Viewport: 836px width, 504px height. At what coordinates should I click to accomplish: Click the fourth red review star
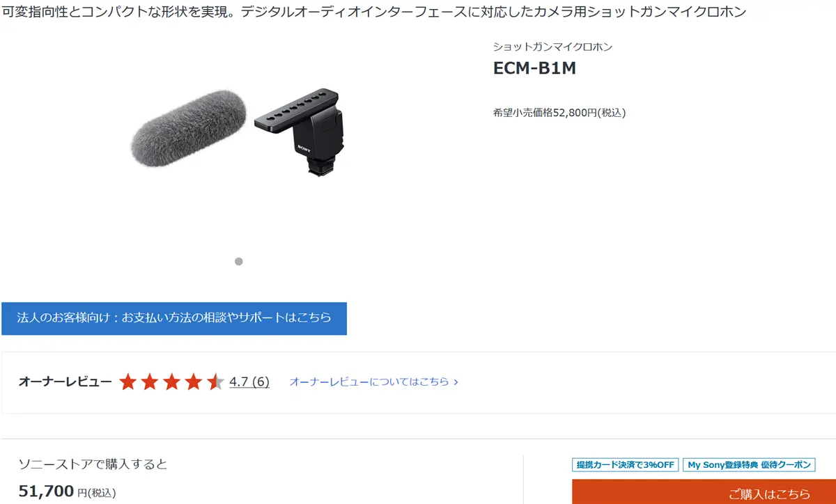(x=194, y=381)
